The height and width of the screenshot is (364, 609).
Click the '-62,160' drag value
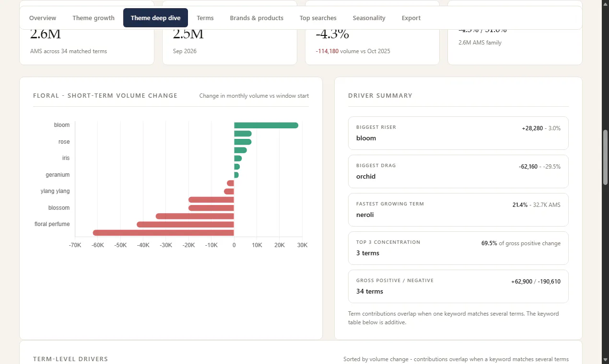coord(528,167)
